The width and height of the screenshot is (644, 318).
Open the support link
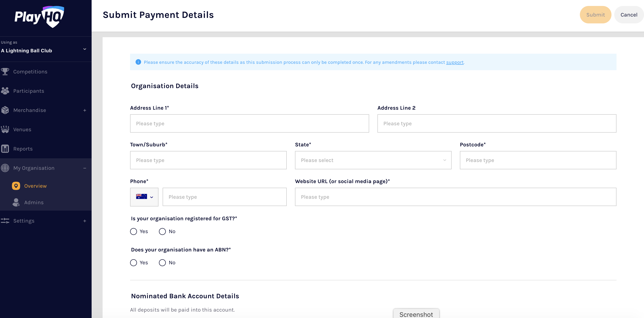(455, 62)
